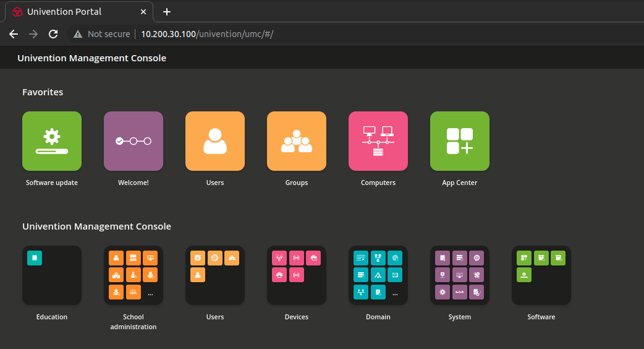Open the Welcome! wizard tile
The image size is (644, 349).
[x=133, y=141]
